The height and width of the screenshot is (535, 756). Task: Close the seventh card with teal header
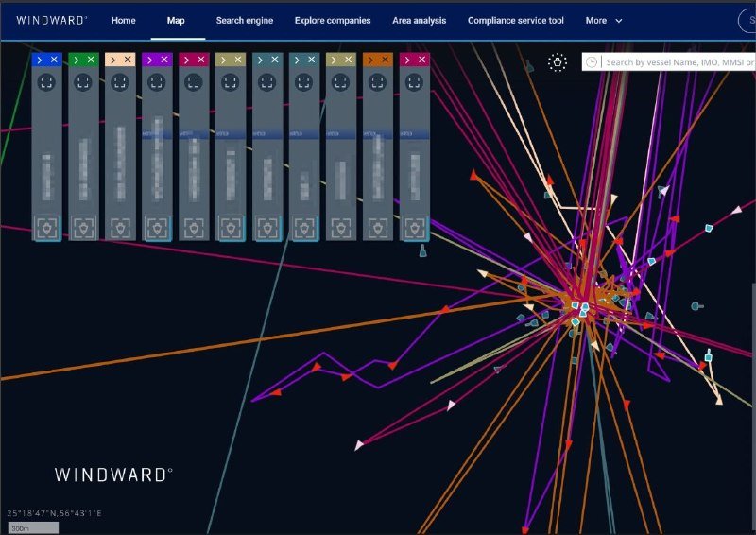(x=275, y=60)
